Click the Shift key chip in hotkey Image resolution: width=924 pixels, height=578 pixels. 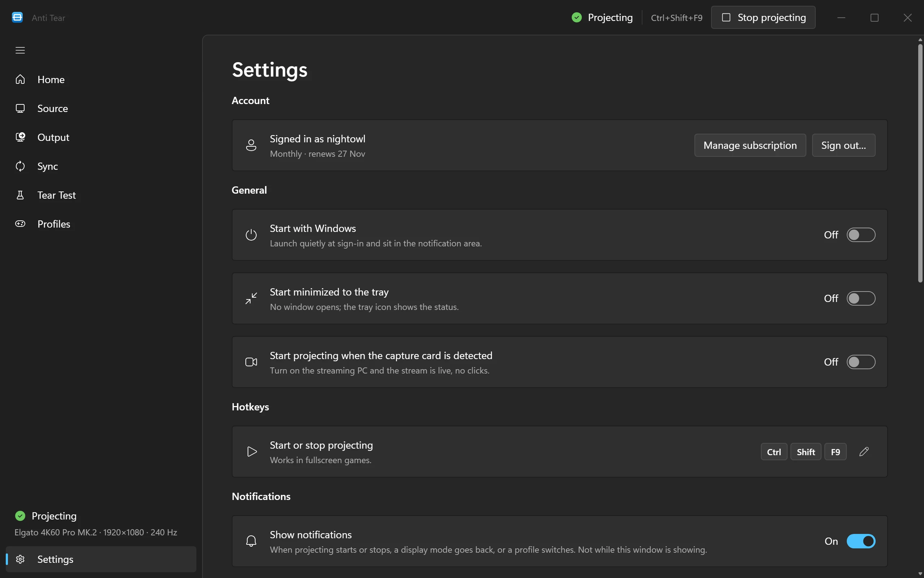806,452
